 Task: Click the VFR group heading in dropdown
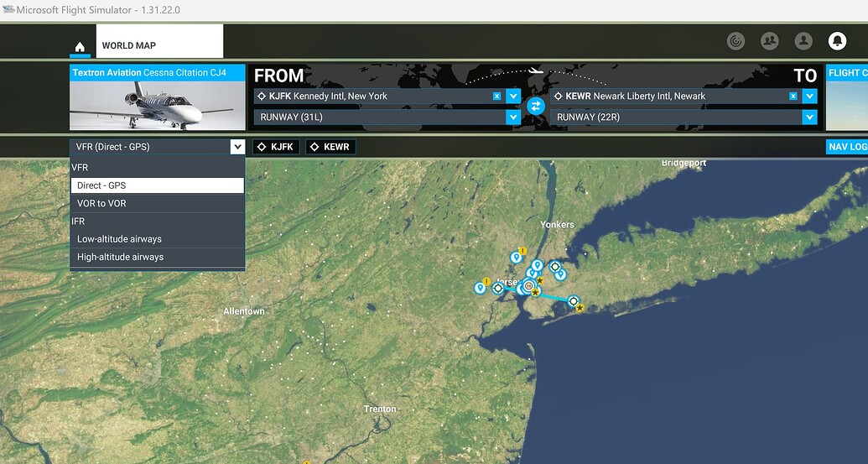pyautogui.click(x=80, y=167)
